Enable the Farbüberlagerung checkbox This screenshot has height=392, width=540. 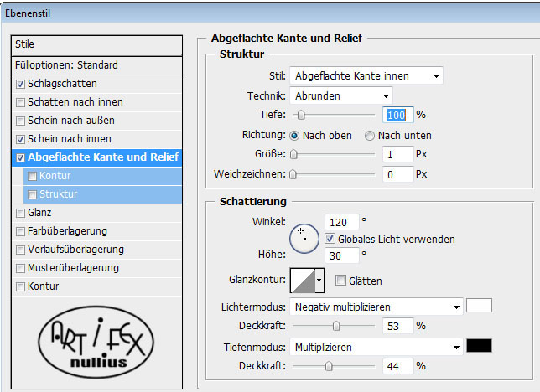point(20,231)
